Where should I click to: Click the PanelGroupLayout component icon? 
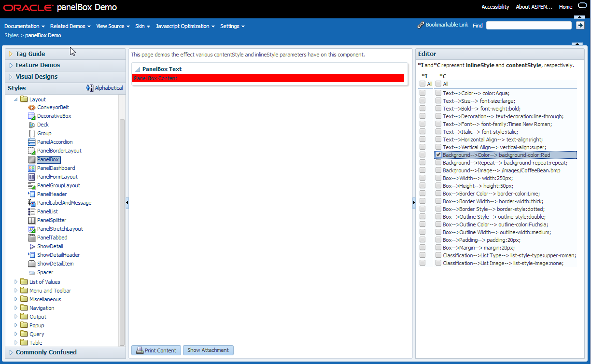[x=32, y=185]
